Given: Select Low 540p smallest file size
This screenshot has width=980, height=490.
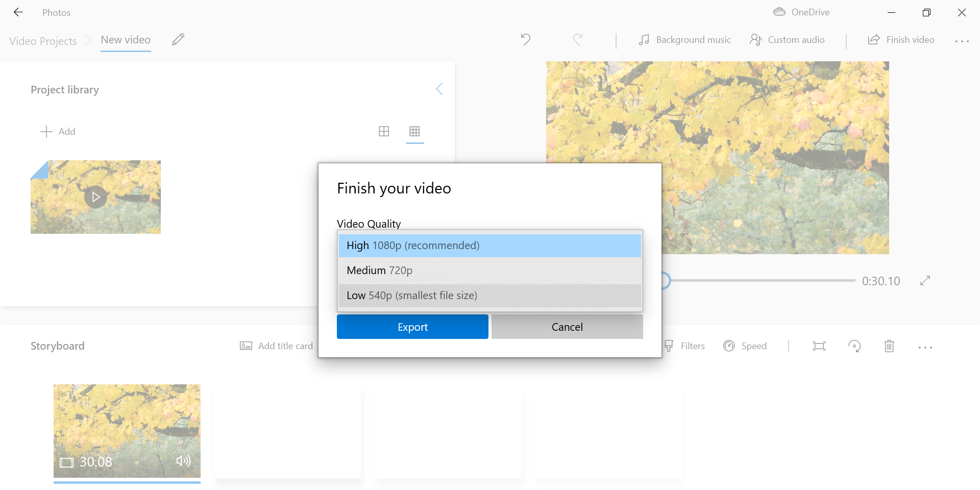Looking at the screenshot, I should (x=489, y=295).
